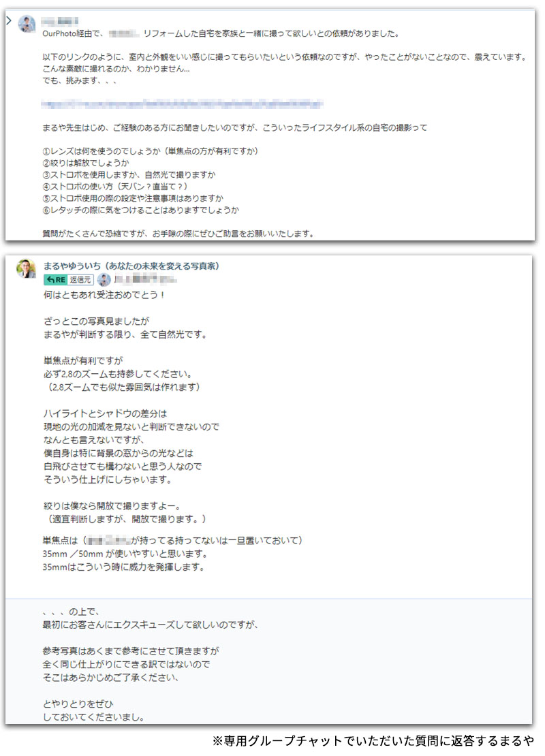Click the first poster's profile avatar

point(27,24)
